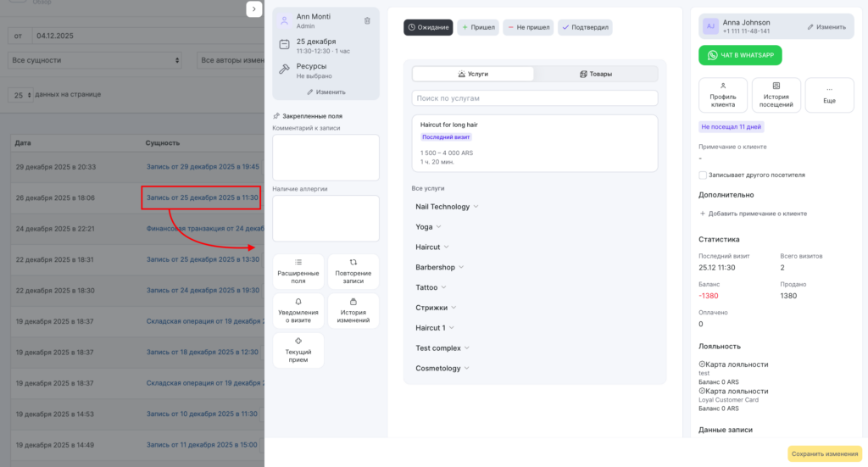This screenshot has height=467, width=868.
Task: Expand the Cosmetology service category
Action: coord(442,368)
